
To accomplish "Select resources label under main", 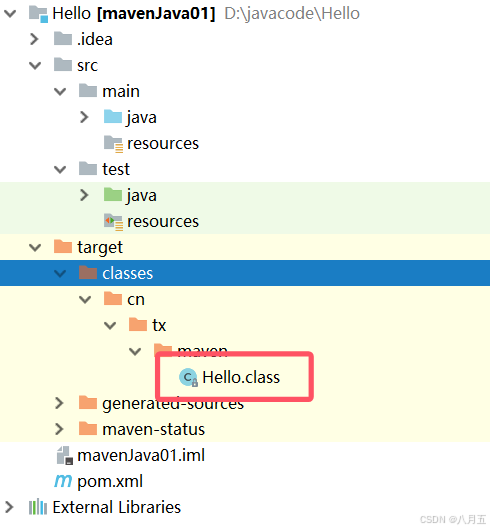I will coord(163,144).
